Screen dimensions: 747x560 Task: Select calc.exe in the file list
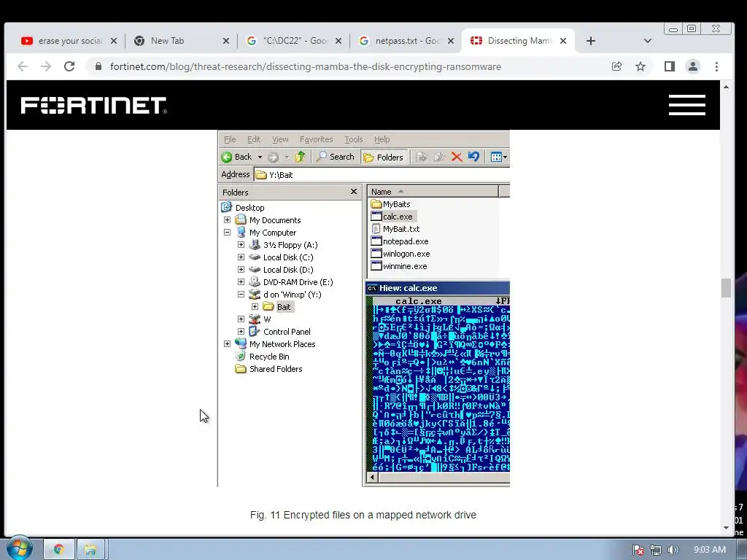[392, 216]
